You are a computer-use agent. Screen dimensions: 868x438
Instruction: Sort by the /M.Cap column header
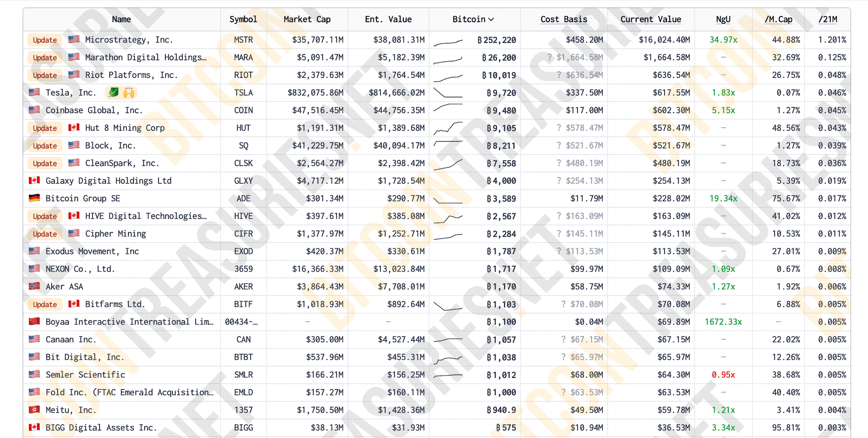[x=778, y=19]
